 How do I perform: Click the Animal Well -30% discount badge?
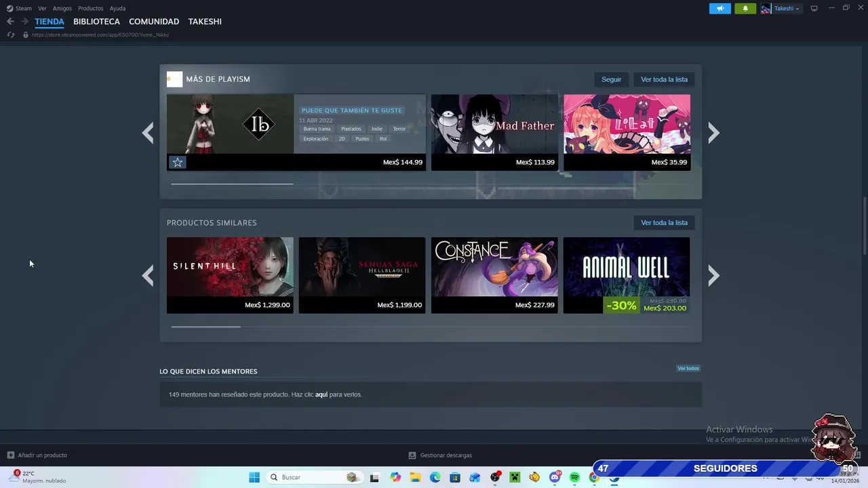pyautogui.click(x=621, y=306)
